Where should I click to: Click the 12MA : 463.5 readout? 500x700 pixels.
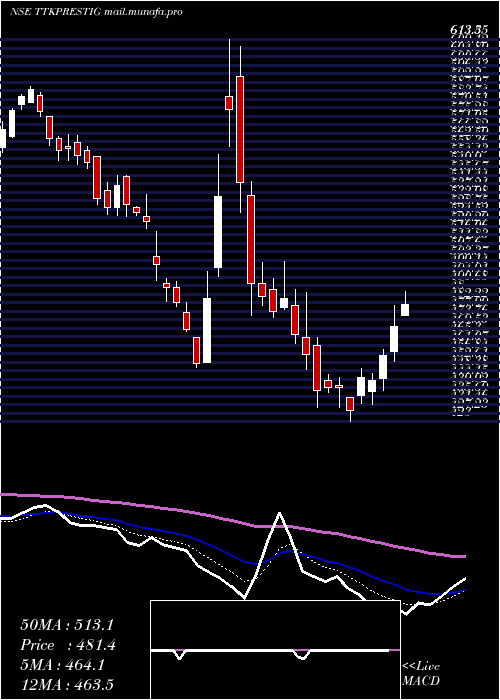66,684
